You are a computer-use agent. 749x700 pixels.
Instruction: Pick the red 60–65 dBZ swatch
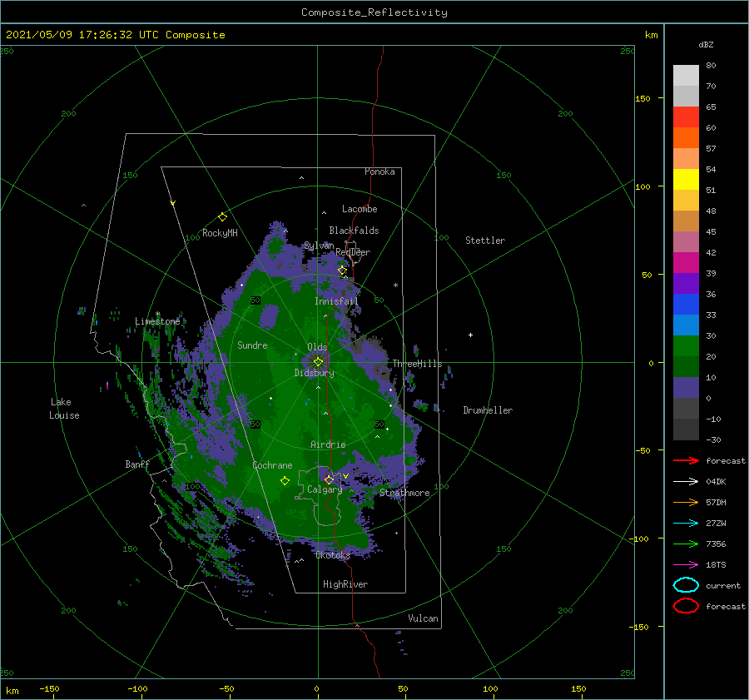tap(686, 117)
